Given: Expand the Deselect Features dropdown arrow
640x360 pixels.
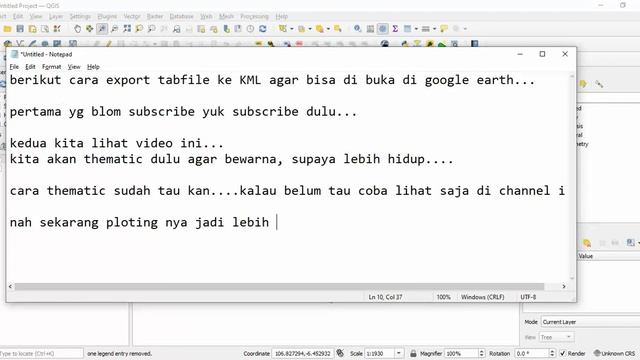Looking at the screenshot, I should tap(328, 29).
